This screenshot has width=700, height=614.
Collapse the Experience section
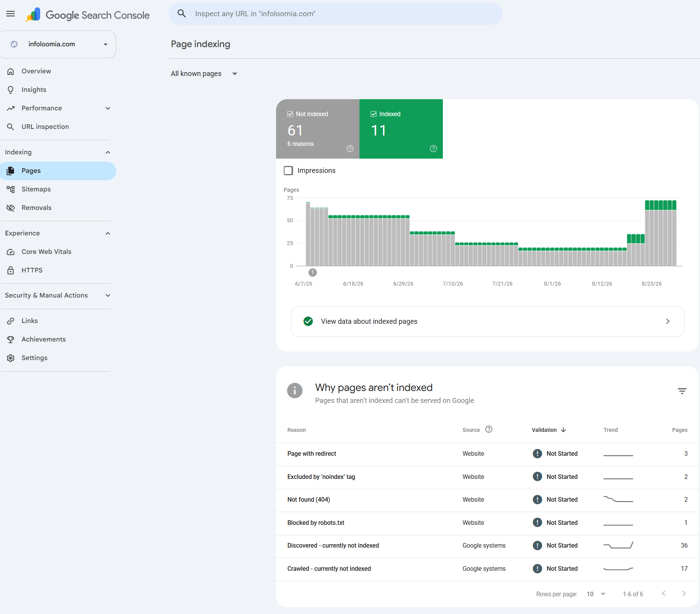pyautogui.click(x=108, y=233)
